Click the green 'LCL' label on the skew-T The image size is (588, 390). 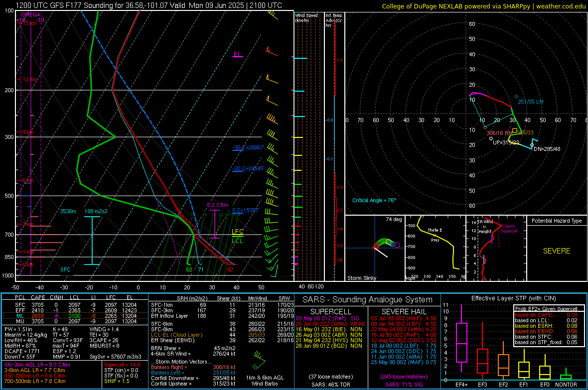click(237, 241)
